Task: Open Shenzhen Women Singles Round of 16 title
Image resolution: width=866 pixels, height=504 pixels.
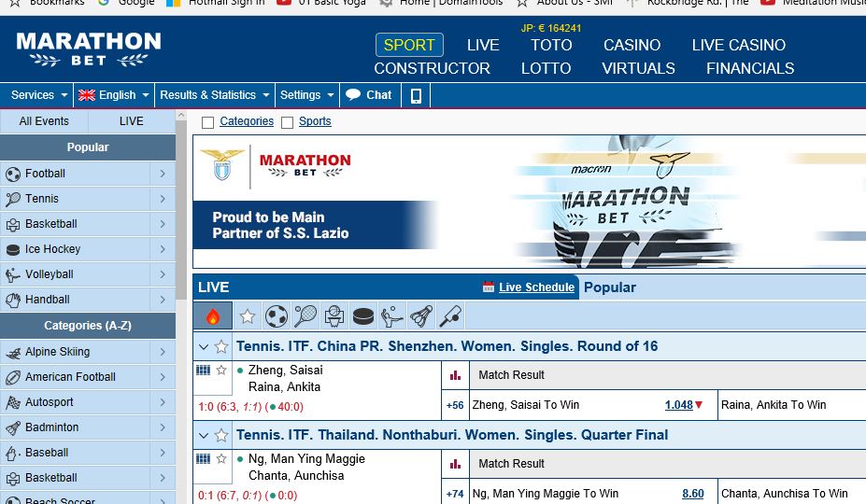Action: (447, 346)
